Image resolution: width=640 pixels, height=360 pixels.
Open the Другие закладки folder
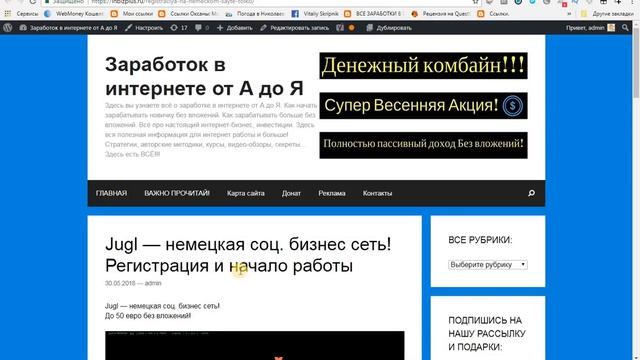pyautogui.click(x=607, y=14)
